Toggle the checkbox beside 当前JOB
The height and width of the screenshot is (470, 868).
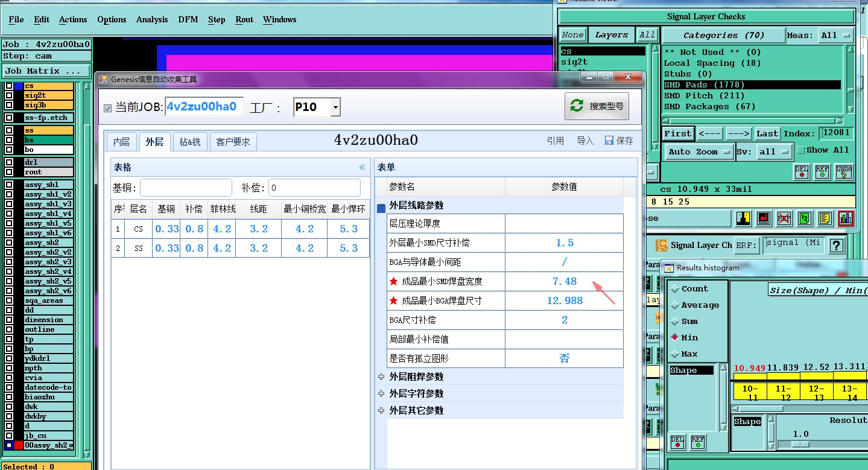108,108
